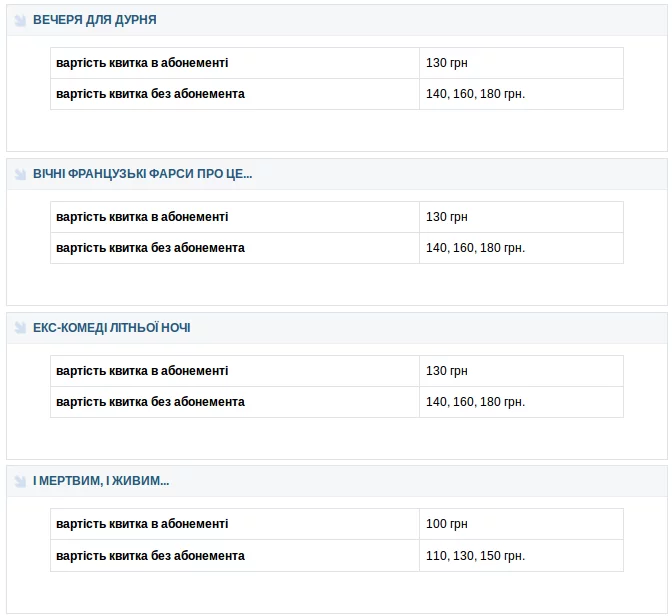The width and height of the screenshot is (672, 616).
Task: Select 140, 160, 180 грн. under ВЕЧЕРЯ ДЛЯ ДУРНЯ
Action: (x=475, y=94)
